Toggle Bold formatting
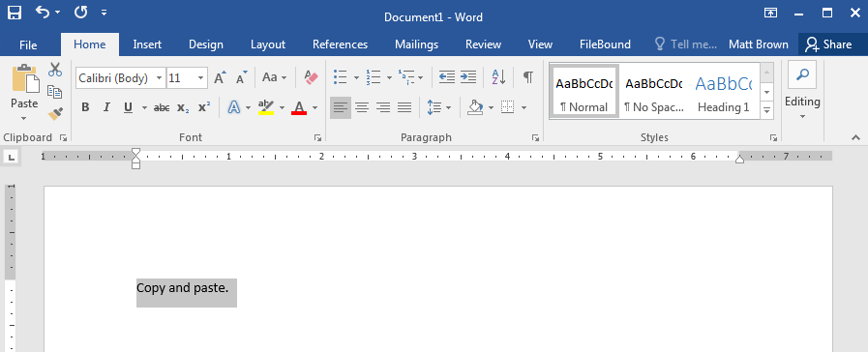The image size is (868, 352). pos(85,107)
